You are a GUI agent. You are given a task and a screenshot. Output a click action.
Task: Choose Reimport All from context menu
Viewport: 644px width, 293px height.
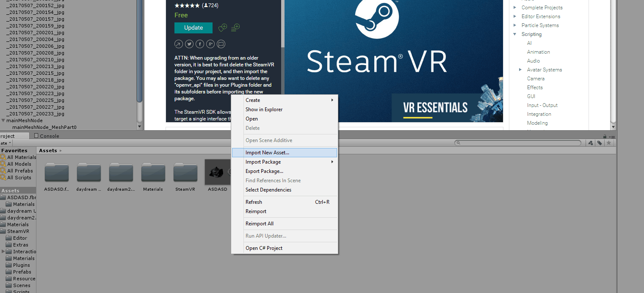[285, 224]
